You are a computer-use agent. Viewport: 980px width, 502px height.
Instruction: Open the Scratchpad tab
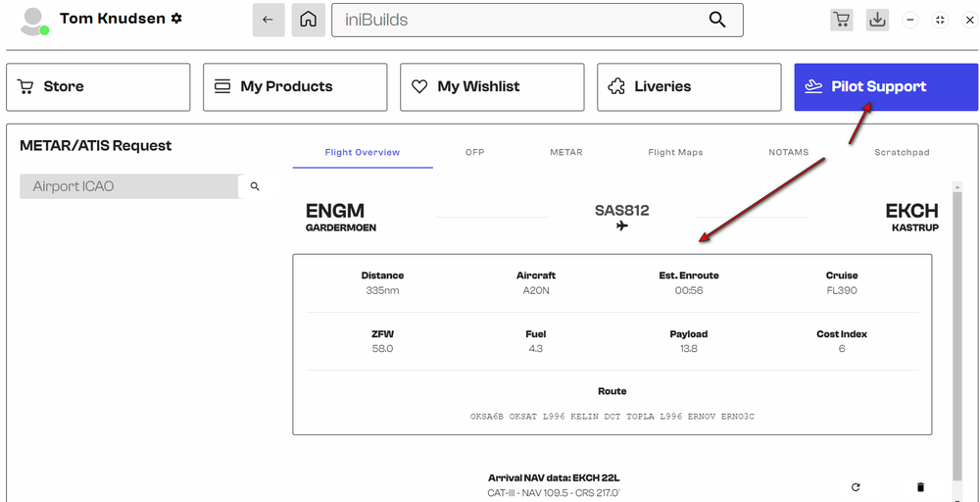(902, 153)
